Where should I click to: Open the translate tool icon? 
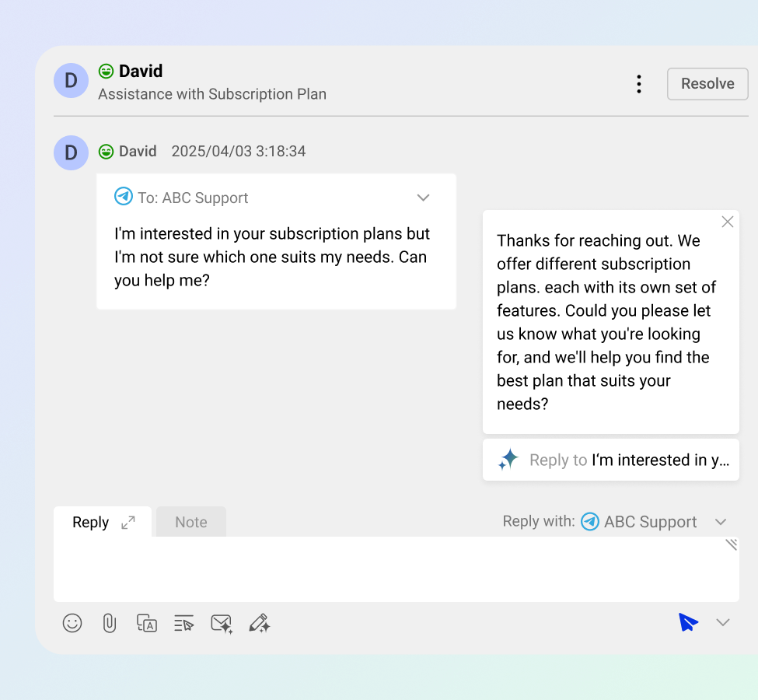click(146, 623)
